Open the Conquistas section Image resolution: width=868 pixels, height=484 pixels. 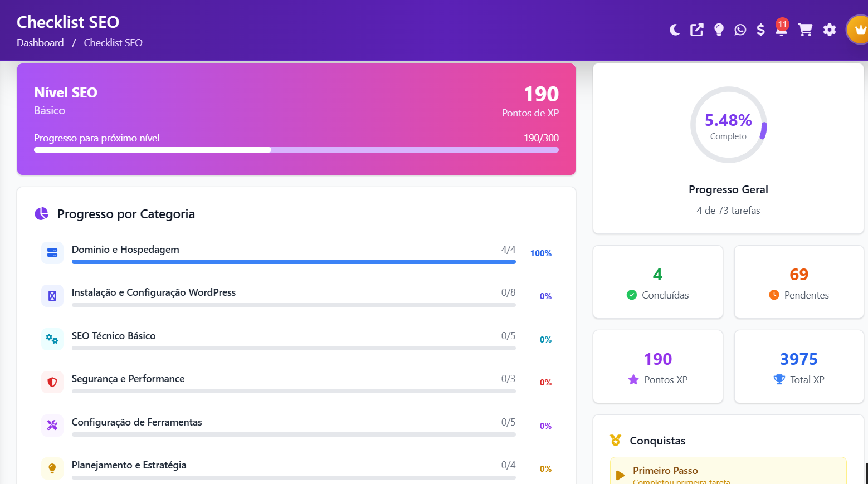657,440
